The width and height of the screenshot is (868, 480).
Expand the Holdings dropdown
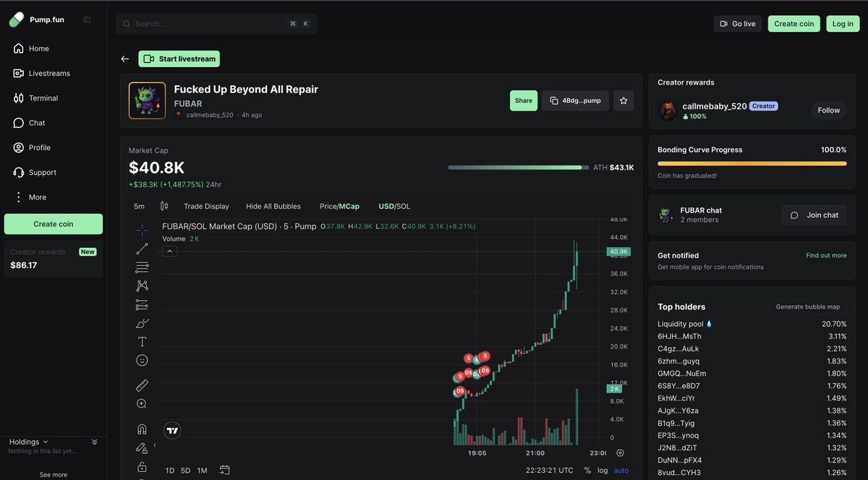[29, 442]
